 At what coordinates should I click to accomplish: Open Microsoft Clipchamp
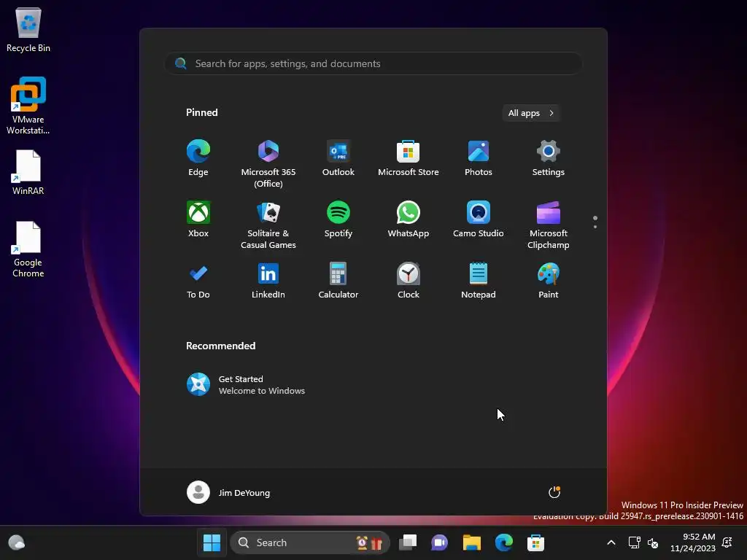(x=549, y=225)
